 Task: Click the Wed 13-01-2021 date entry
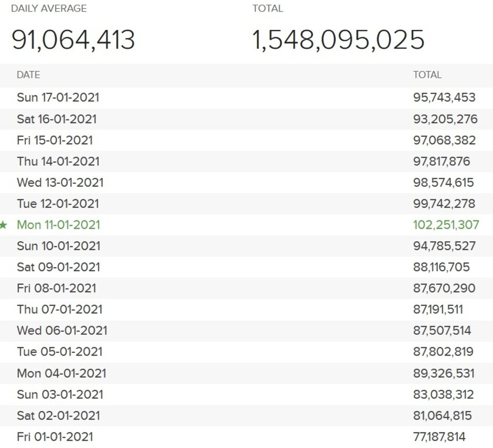coord(60,183)
